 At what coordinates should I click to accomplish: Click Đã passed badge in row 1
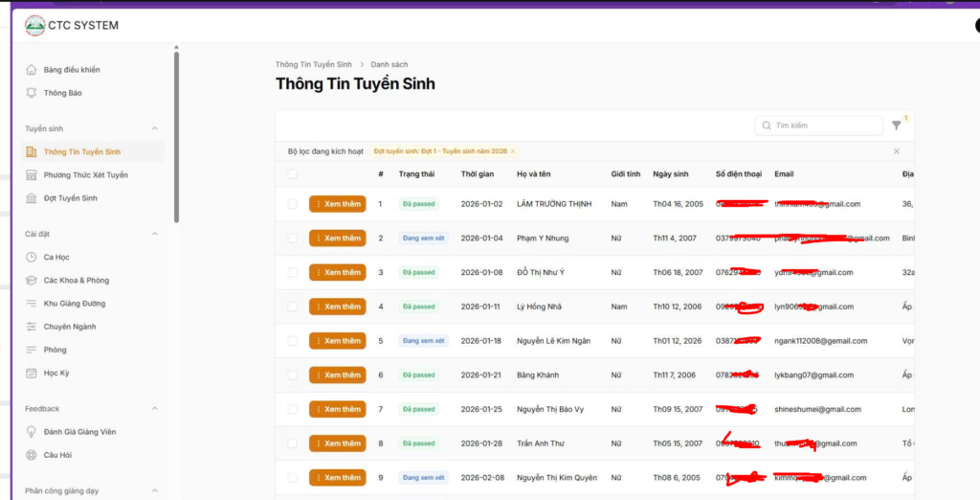[419, 204]
